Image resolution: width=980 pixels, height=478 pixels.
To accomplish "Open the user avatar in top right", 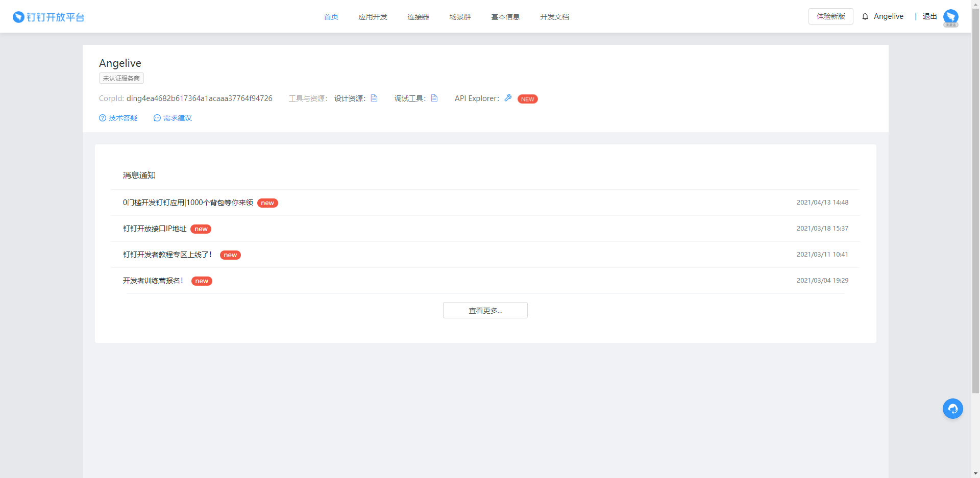I will (951, 17).
